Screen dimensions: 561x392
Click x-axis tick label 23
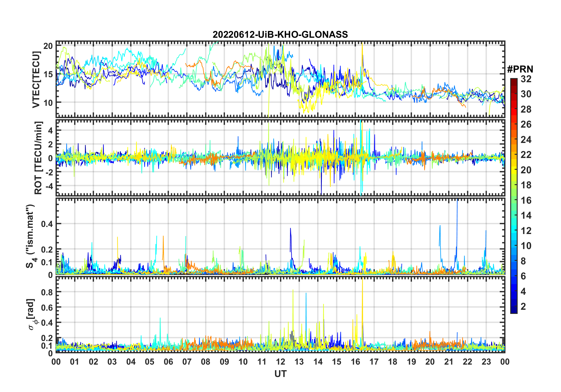(486, 362)
